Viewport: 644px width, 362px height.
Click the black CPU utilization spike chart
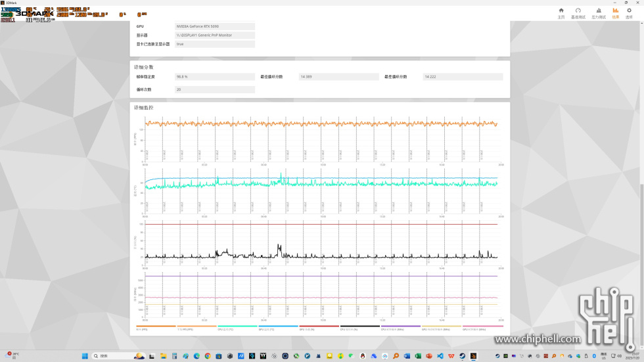(321, 243)
